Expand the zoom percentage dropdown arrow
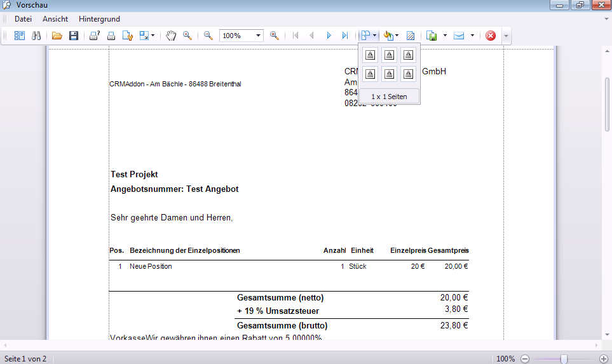This screenshot has width=612, height=364. [x=259, y=36]
